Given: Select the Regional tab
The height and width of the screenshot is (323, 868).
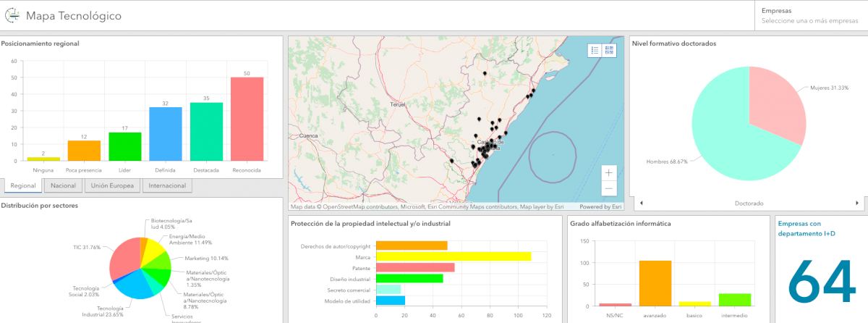Looking at the screenshot, I should [x=23, y=186].
